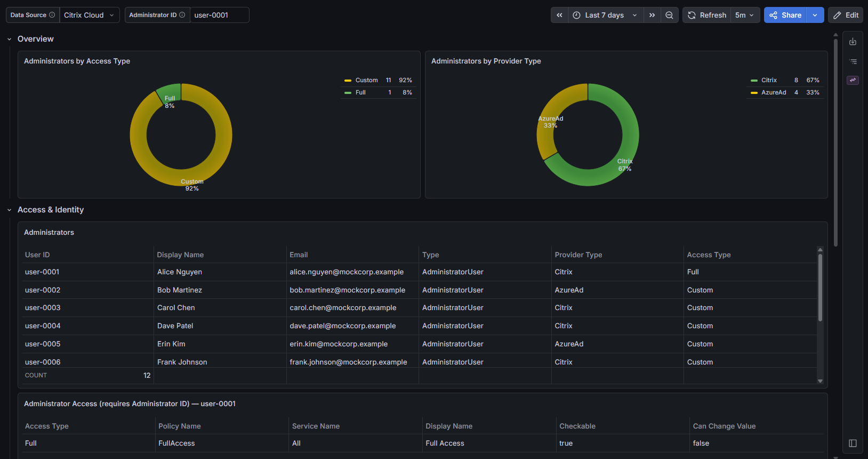The image size is (868, 459).
Task: Click the purple swap-arrows sidebar icon
Action: 853,80
